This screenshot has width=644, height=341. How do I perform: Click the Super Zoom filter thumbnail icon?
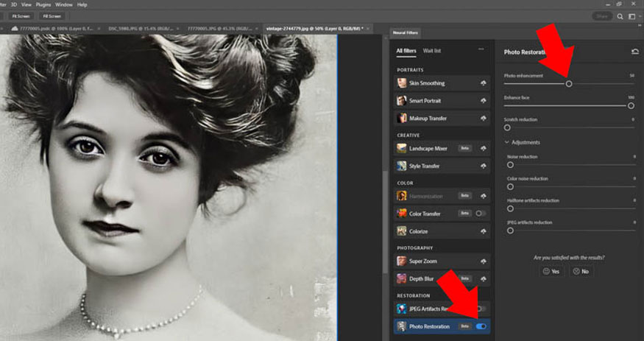tap(402, 261)
